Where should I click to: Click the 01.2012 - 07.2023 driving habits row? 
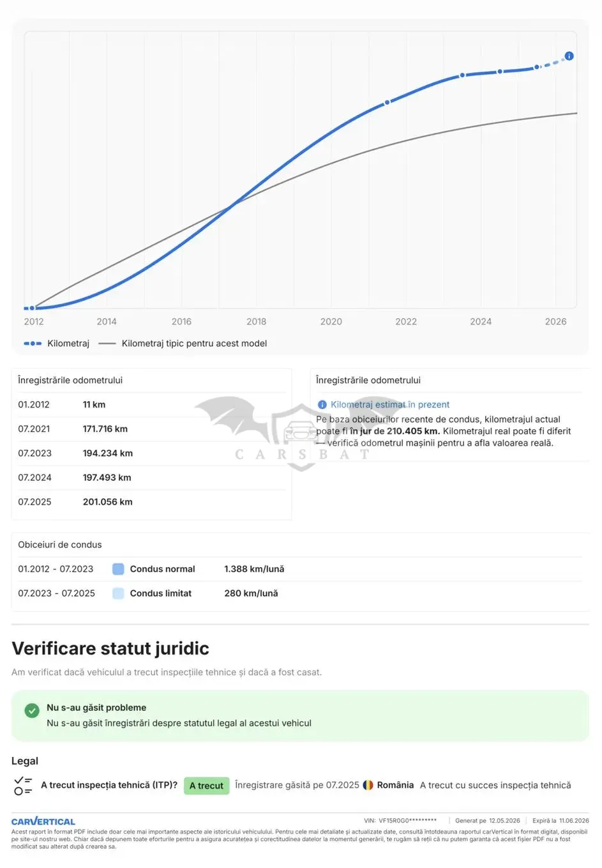click(x=300, y=569)
